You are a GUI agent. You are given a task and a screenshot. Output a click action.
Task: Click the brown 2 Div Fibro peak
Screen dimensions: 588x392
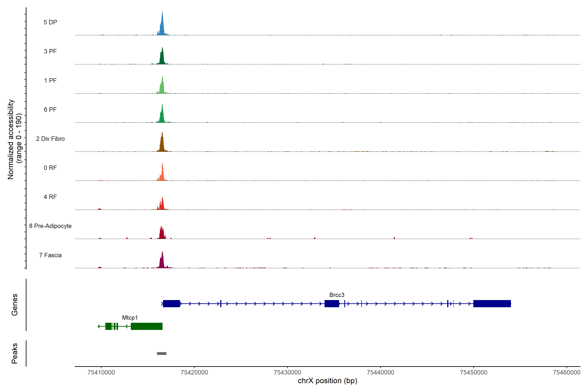coord(162,145)
